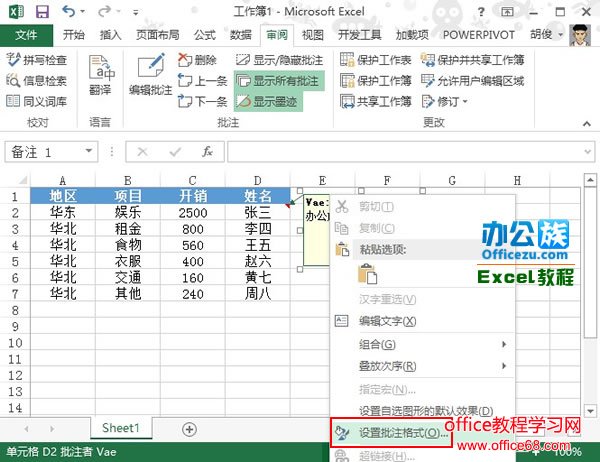Open the Undo history dropdown arrow
The height and width of the screenshot is (462, 600).
tap(82, 12)
